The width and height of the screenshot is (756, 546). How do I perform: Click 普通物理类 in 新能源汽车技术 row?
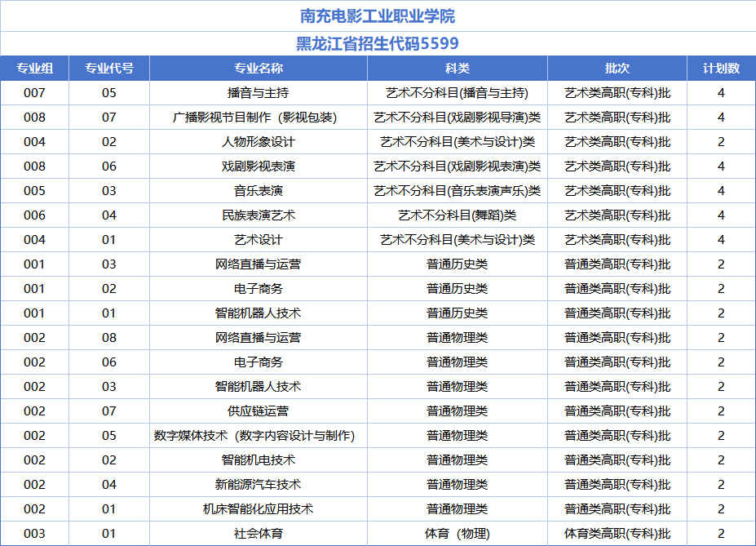point(457,484)
